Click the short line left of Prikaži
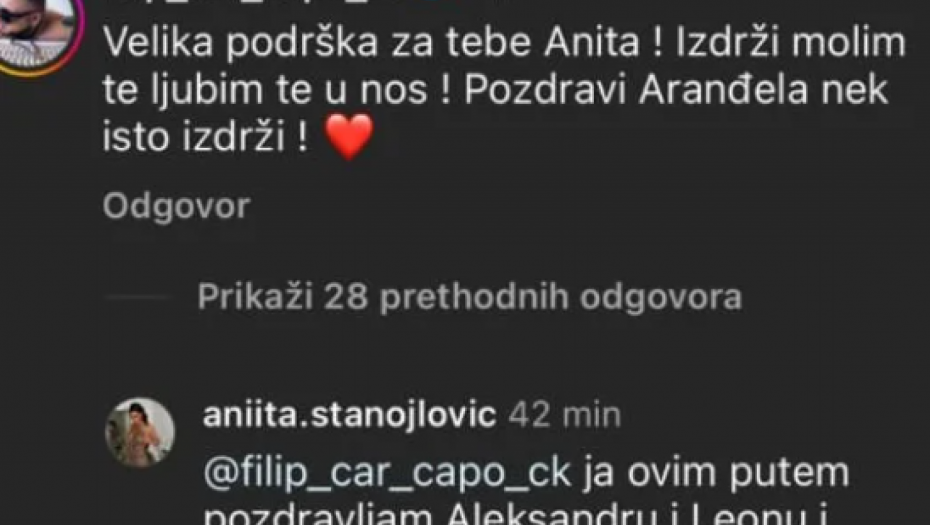 point(138,296)
